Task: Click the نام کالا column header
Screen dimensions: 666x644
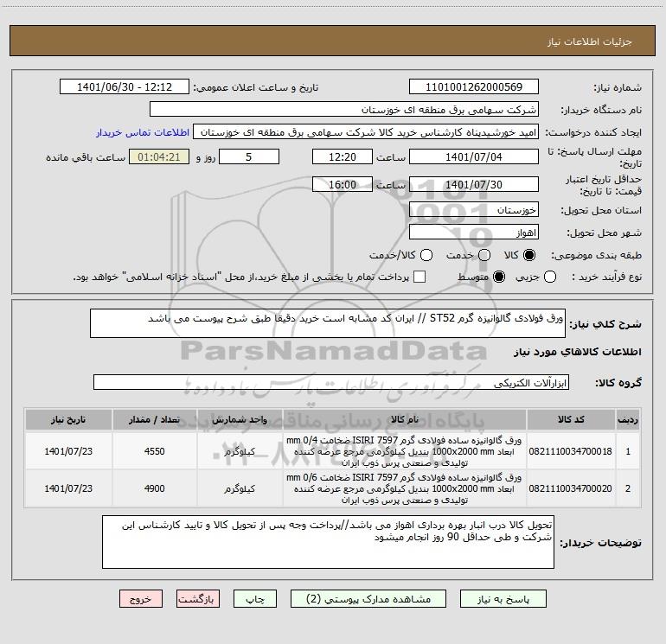Action: [405, 419]
